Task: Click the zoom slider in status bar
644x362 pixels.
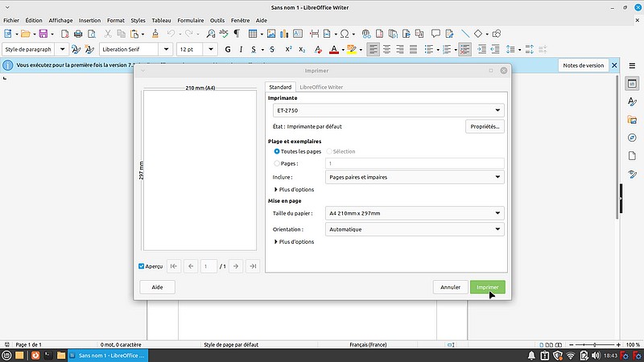Action: tap(595, 345)
